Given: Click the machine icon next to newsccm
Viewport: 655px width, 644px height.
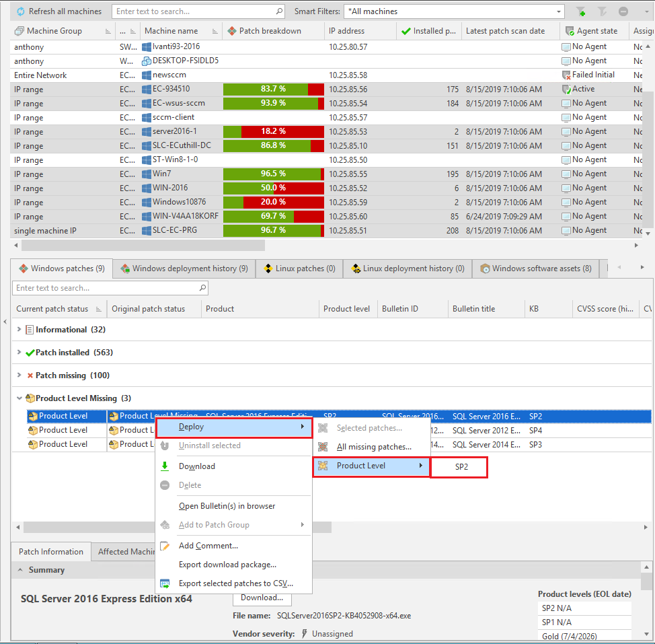Looking at the screenshot, I should 145,75.
